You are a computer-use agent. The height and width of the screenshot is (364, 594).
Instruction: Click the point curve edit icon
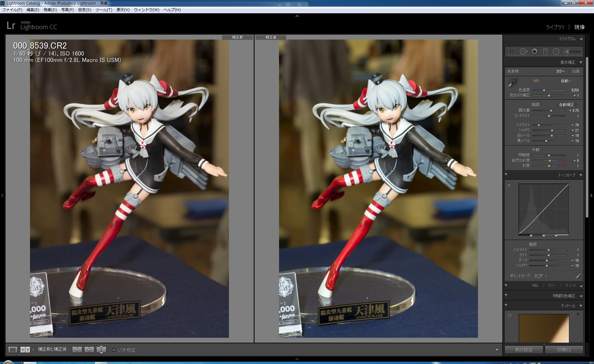click(x=578, y=276)
